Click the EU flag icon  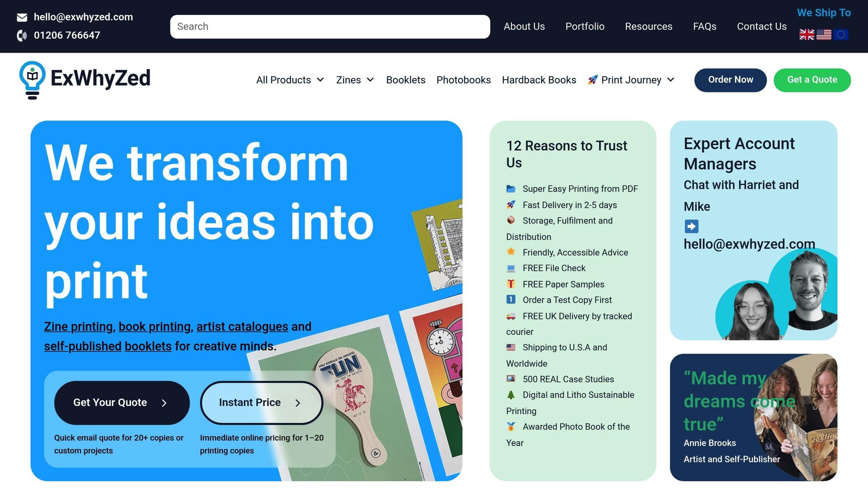pyautogui.click(x=840, y=35)
